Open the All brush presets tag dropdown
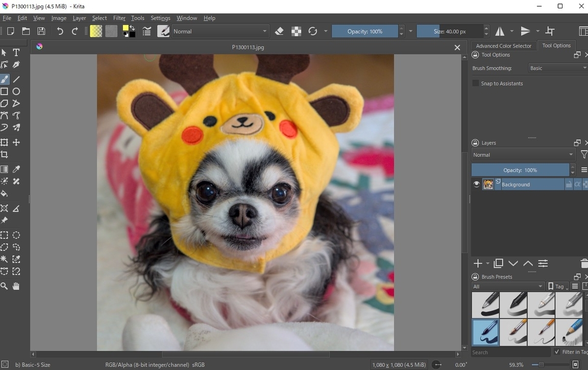This screenshot has height=370, width=588. (x=508, y=286)
